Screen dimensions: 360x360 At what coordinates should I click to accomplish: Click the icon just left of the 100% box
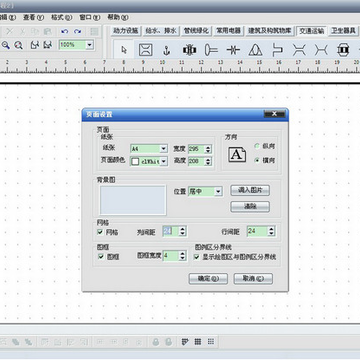pyautogui.click(x=48, y=45)
